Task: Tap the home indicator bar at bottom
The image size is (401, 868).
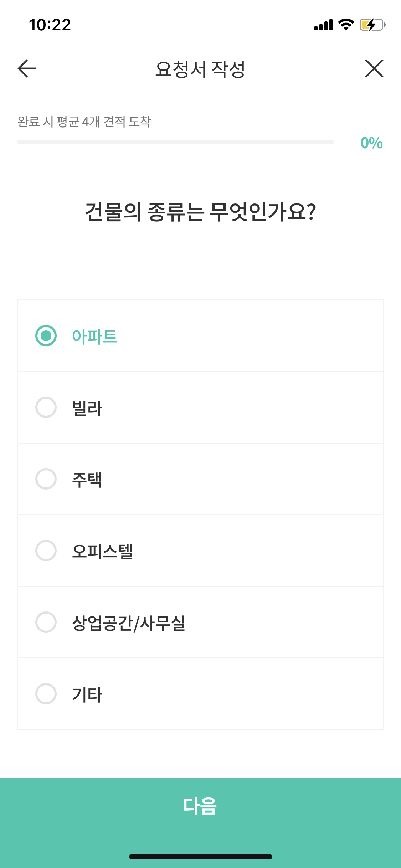Action: (x=201, y=857)
